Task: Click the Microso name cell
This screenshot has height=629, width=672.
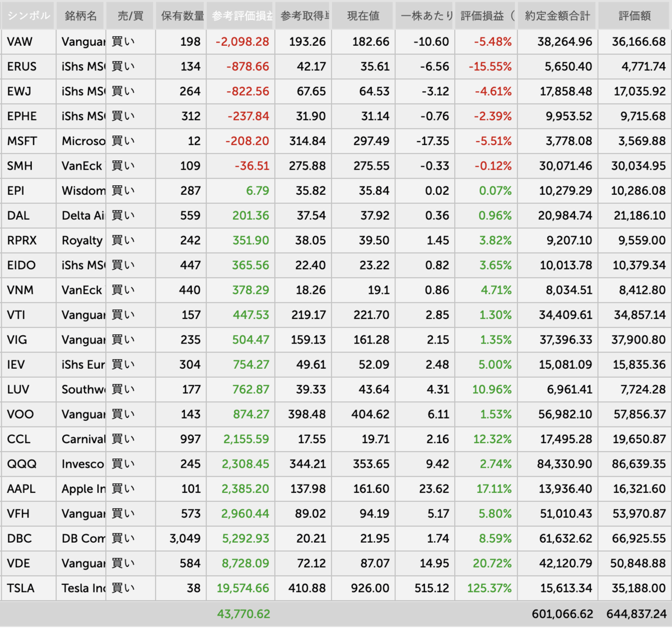Action: [x=81, y=141]
